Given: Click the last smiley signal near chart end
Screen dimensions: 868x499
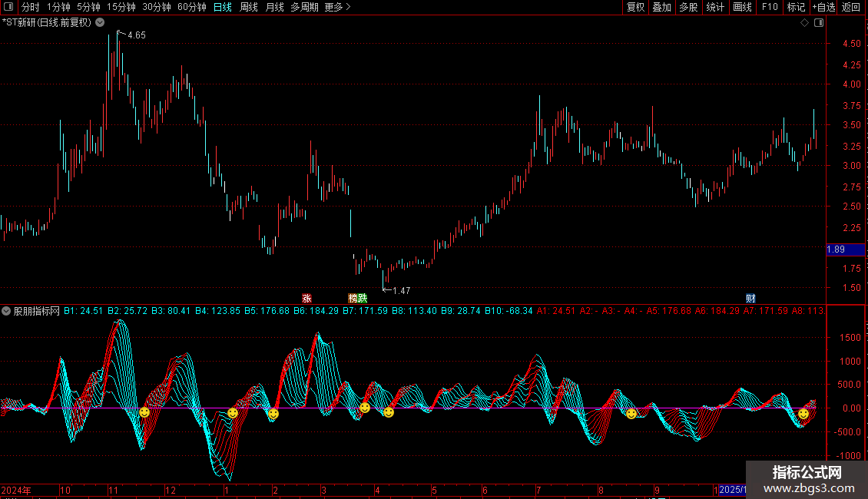Looking at the screenshot, I should pyautogui.click(x=803, y=413).
